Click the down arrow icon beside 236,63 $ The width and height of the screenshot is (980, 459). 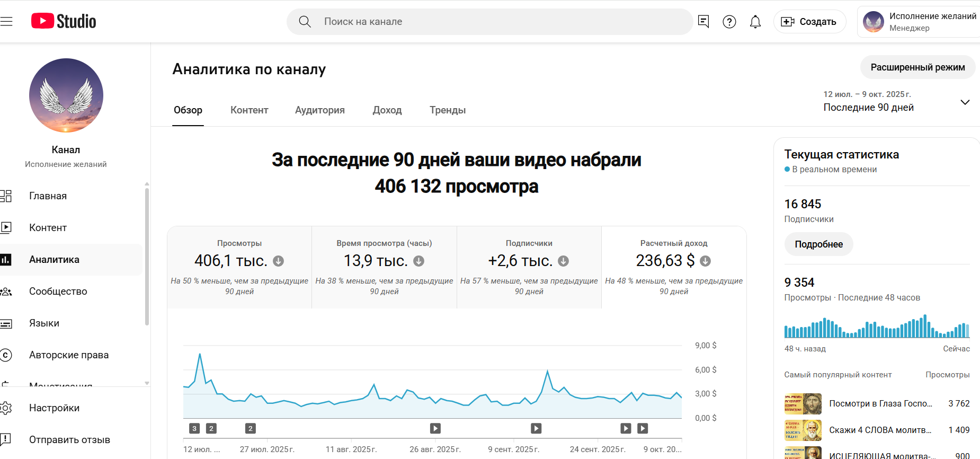pos(705,261)
